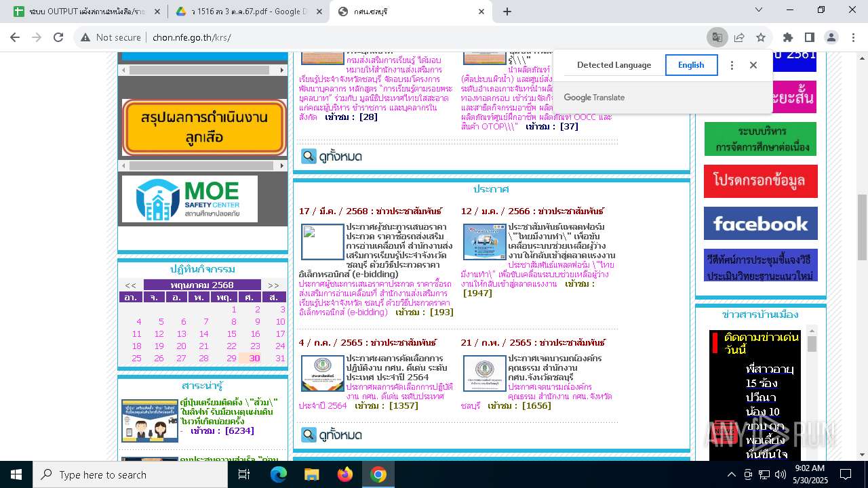Show hidden system tray icons
868x488 pixels.
click(x=731, y=474)
